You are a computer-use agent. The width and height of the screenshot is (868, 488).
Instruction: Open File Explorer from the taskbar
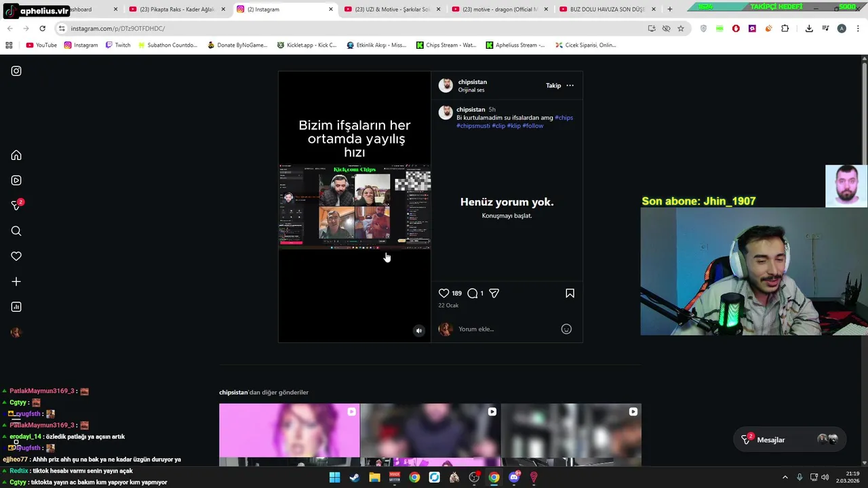(x=374, y=477)
